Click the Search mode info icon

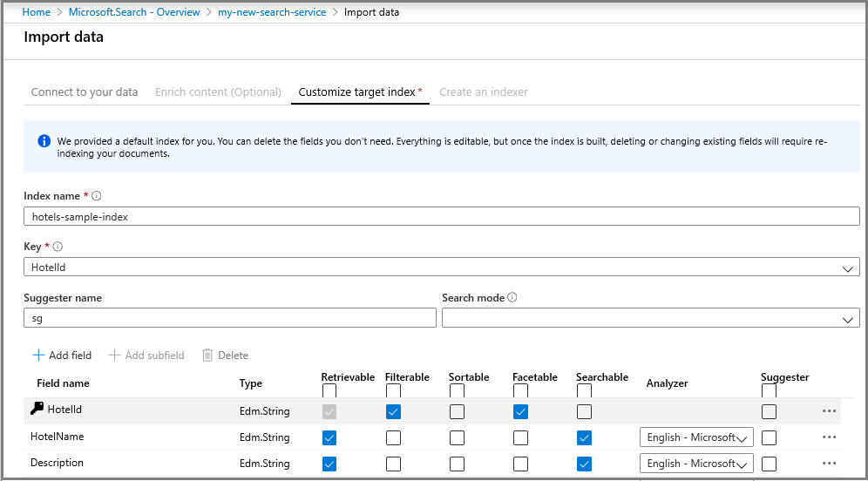click(x=512, y=298)
